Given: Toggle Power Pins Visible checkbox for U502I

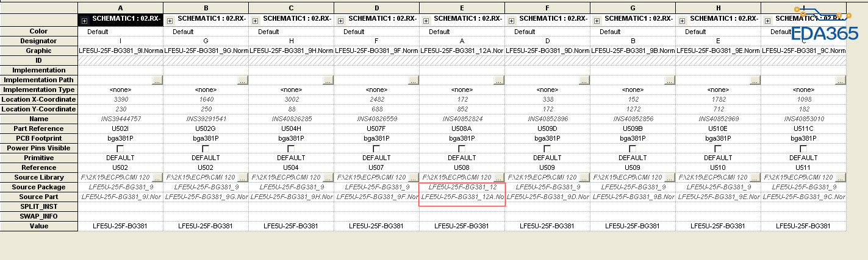Looking at the screenshot, I should [120, 149].
